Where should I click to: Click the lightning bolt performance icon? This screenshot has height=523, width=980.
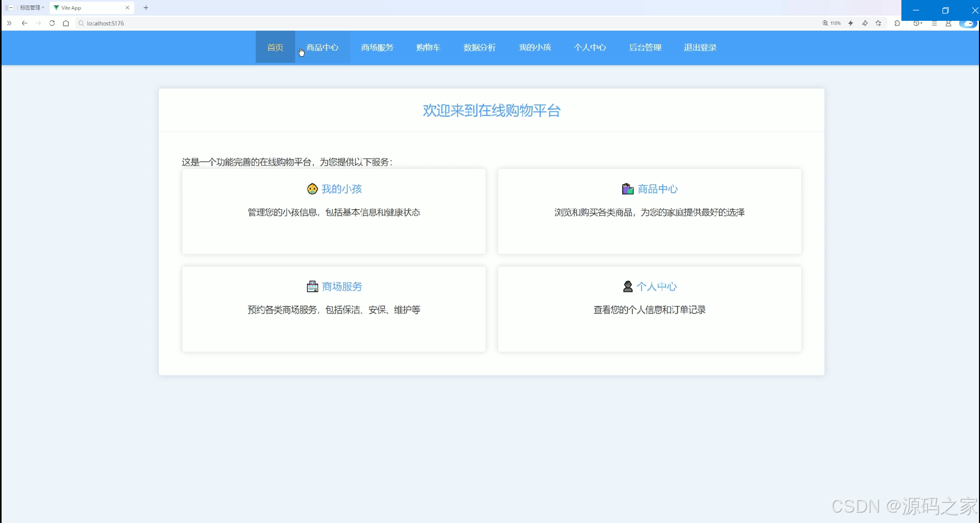[x=851, y=23]
